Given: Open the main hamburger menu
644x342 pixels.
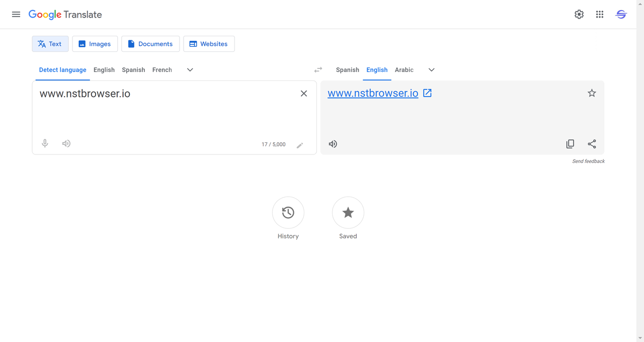Looking at the screenshot, I should click(16, 15).
